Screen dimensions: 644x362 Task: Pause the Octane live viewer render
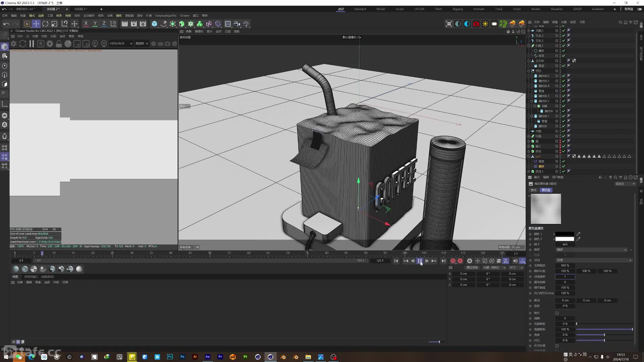click(x=32, y=44)
